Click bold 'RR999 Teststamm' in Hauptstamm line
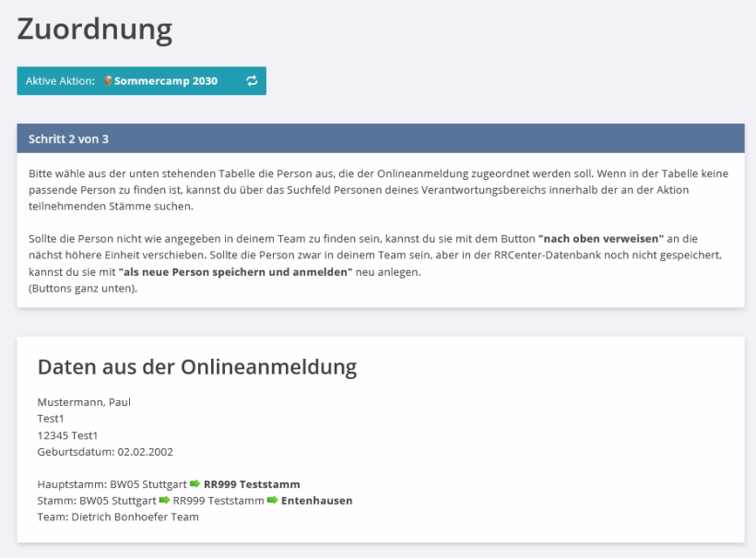 tap(252, 484)
